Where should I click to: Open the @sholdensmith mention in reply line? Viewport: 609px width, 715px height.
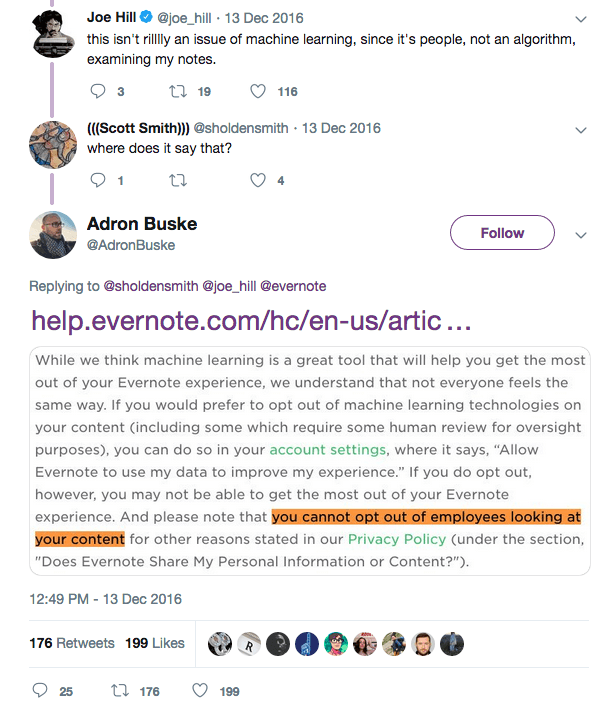tap(150, 286)
